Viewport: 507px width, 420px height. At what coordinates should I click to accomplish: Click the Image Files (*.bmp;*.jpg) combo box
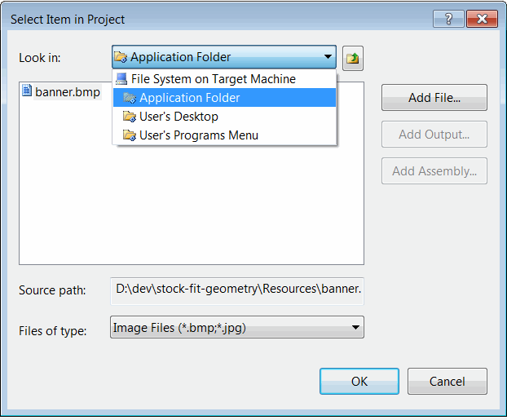coord(237,328)
